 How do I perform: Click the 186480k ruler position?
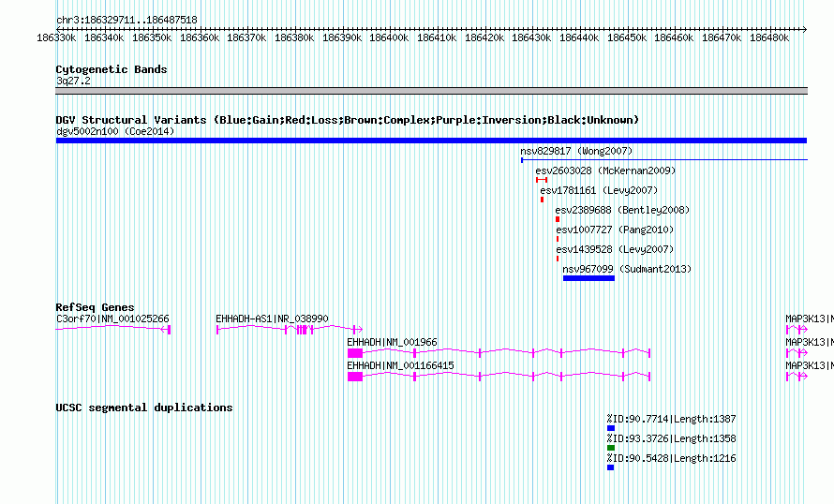click(769, 37)
